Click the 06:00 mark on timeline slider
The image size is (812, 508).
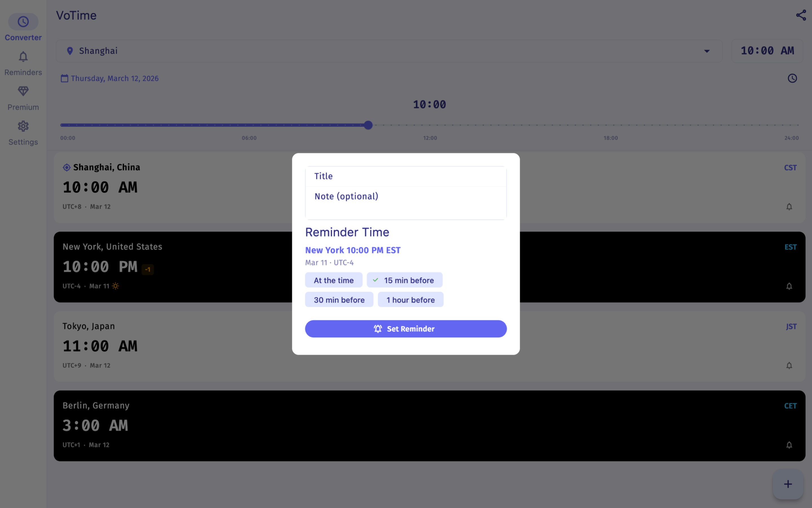click(x=249, y=138)
